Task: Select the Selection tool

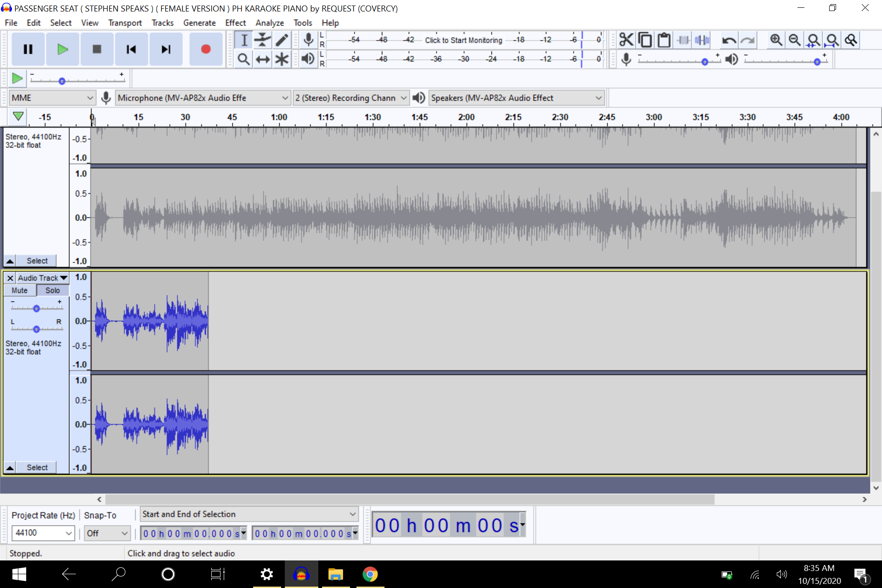Action: tap(243, 40)
